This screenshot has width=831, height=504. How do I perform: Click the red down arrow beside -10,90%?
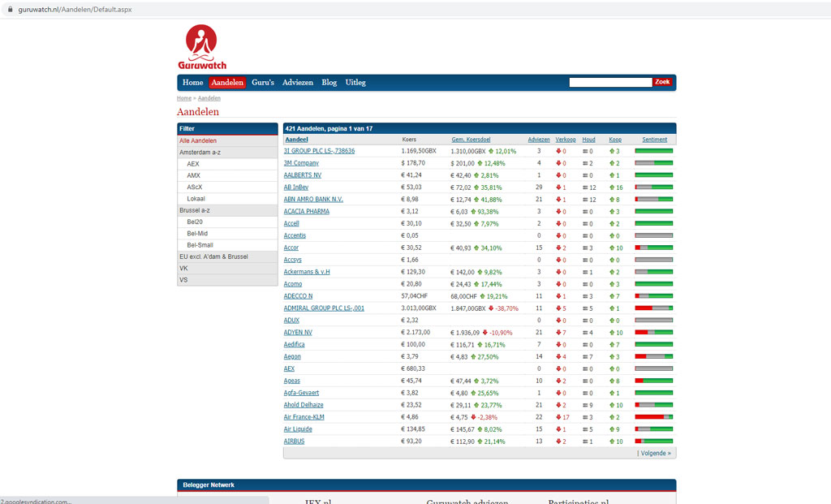coord(484,333)
